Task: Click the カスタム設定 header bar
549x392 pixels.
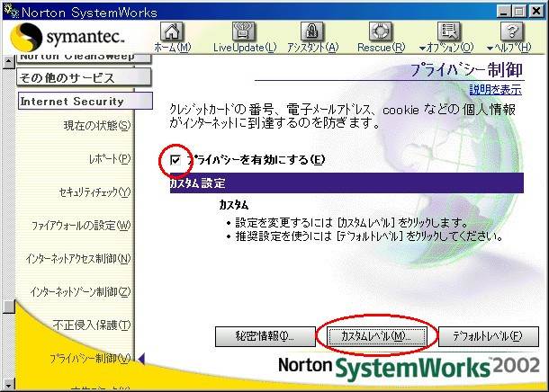Action: tap(346, 183)
